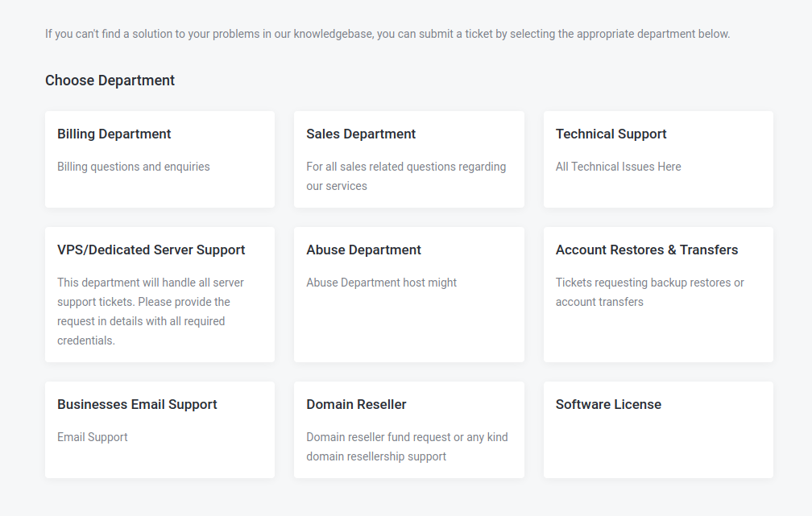Screen dimensions: 812x516
Task: Click 'All Technical Issues Here' text
Action: tap(619, 167)
